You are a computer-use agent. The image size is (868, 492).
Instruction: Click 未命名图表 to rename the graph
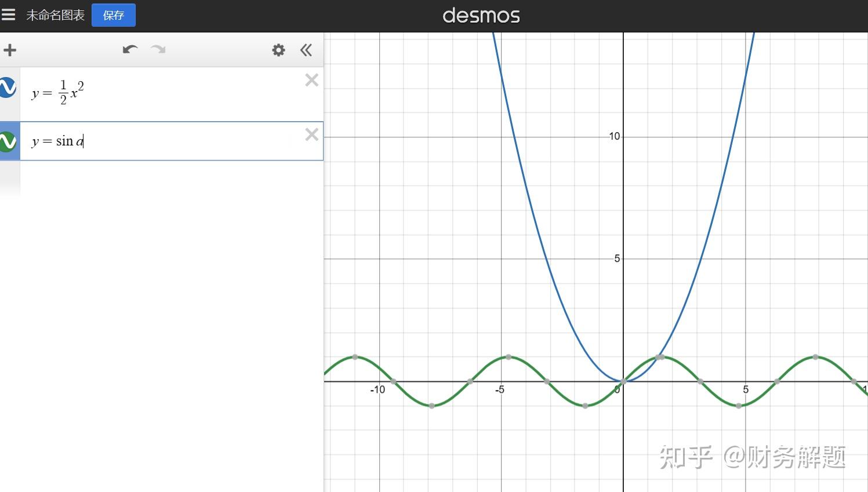coord(56,16)
